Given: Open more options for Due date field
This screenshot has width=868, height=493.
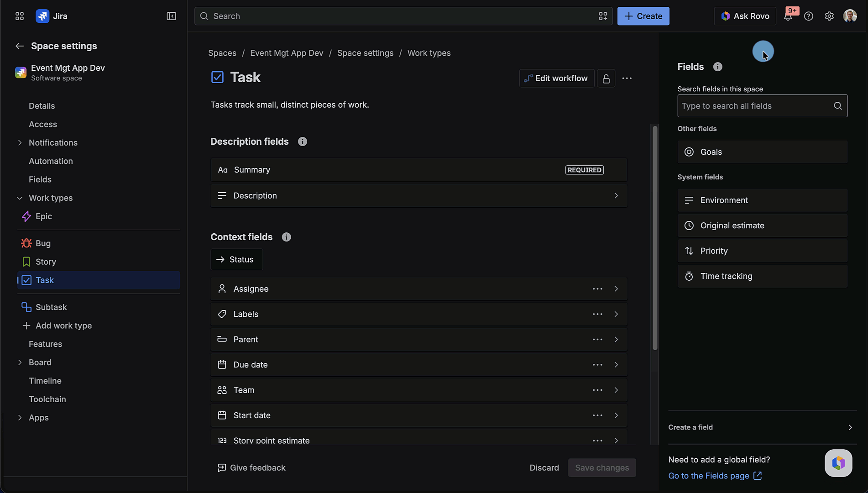Looking at the screenshot, I should pos(597,365).
